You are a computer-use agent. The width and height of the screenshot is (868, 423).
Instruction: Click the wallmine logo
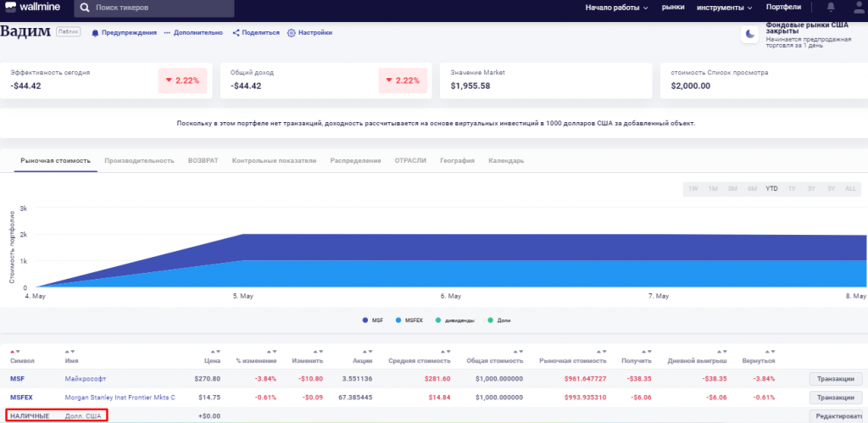click(x=34, y=8)
